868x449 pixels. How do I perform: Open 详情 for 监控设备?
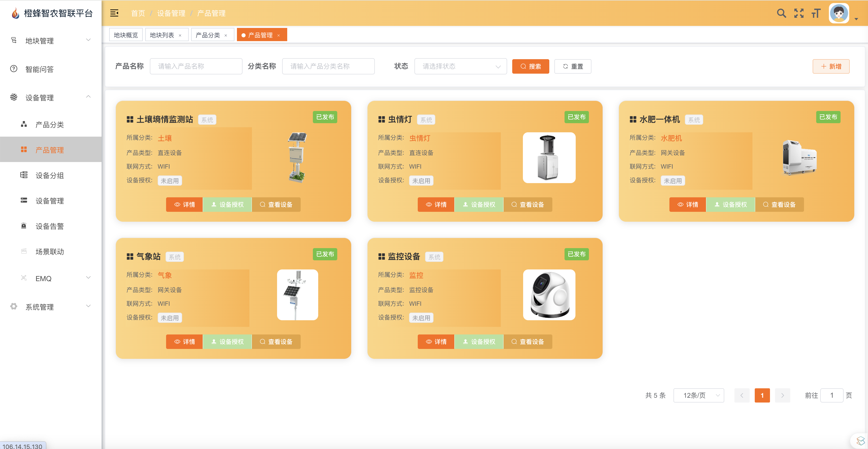click(x=436, y=342)
